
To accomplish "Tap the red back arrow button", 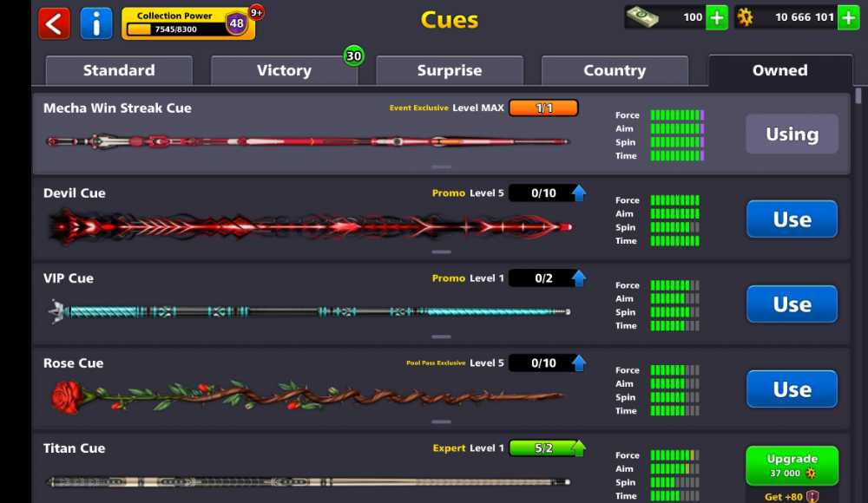I will click(x=54, y=23).
